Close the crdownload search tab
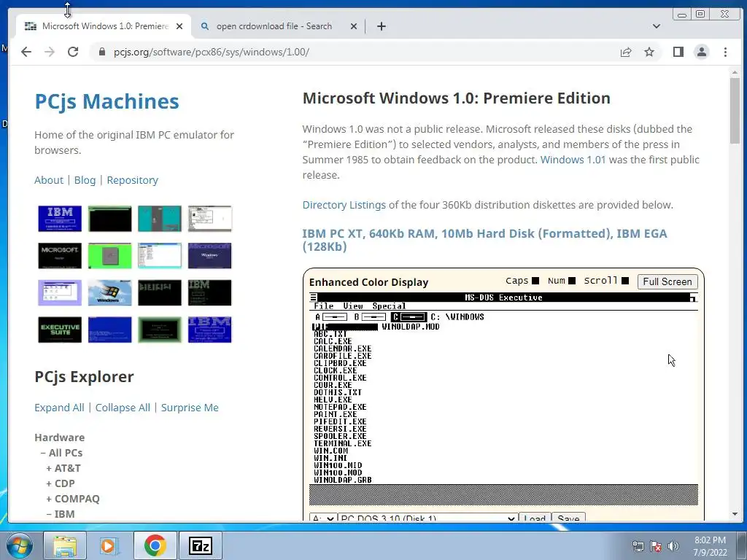This screenshot has height=560, width=747. point(354,26)
